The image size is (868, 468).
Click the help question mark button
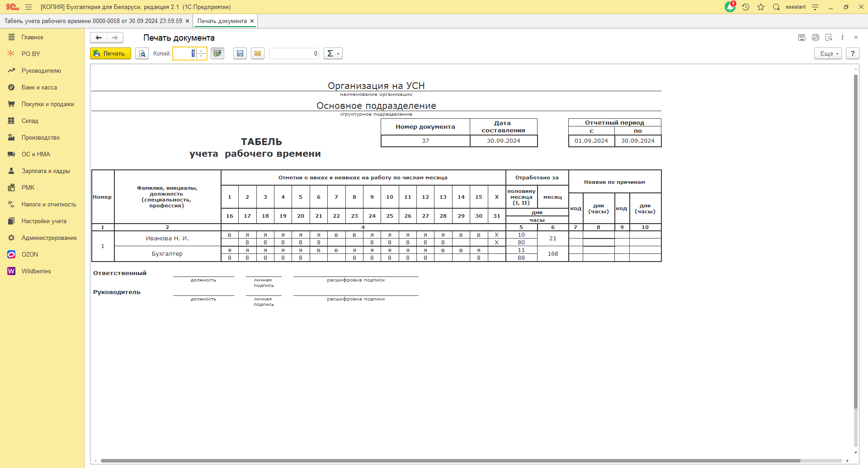tap(853, 53)
